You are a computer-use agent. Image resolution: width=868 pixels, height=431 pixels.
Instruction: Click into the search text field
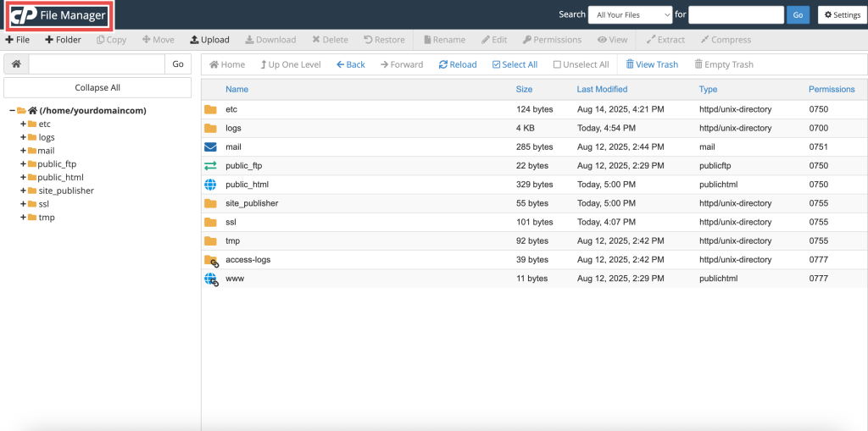pyautogui.click(x=736, y=15)
